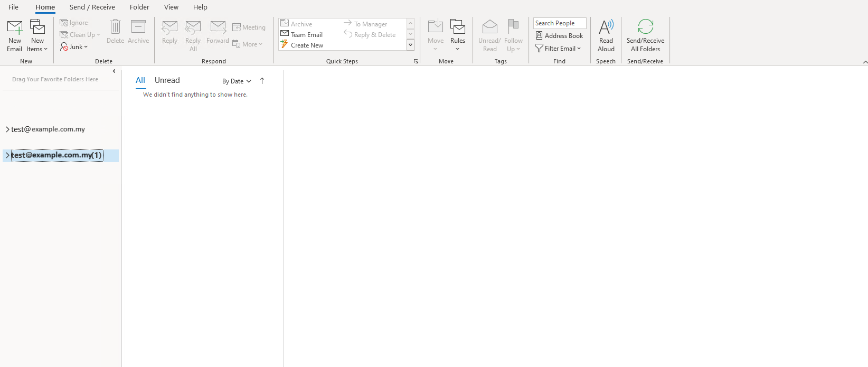
Task: Show Unread messages filter
Action: point(167,80)
